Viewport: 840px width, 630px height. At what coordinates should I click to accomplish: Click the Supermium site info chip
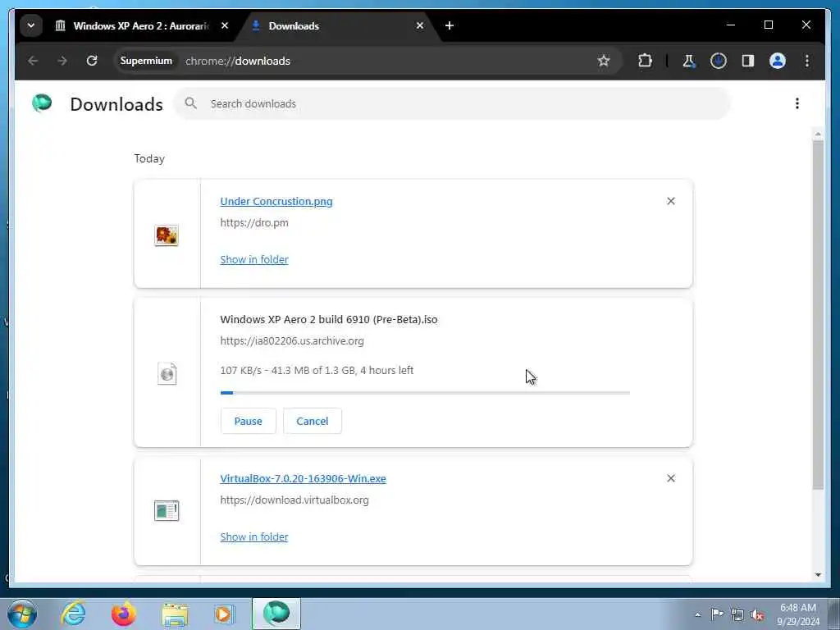(x=146, y=61)
